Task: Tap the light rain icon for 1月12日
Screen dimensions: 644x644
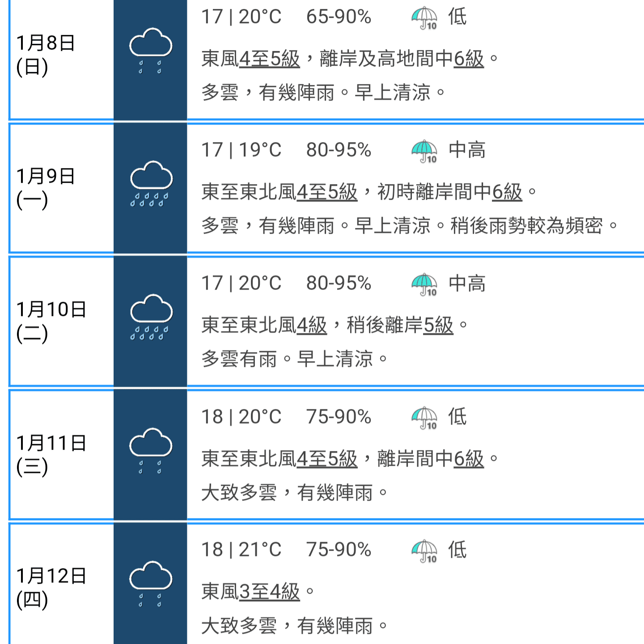Action: click(151, 584)
